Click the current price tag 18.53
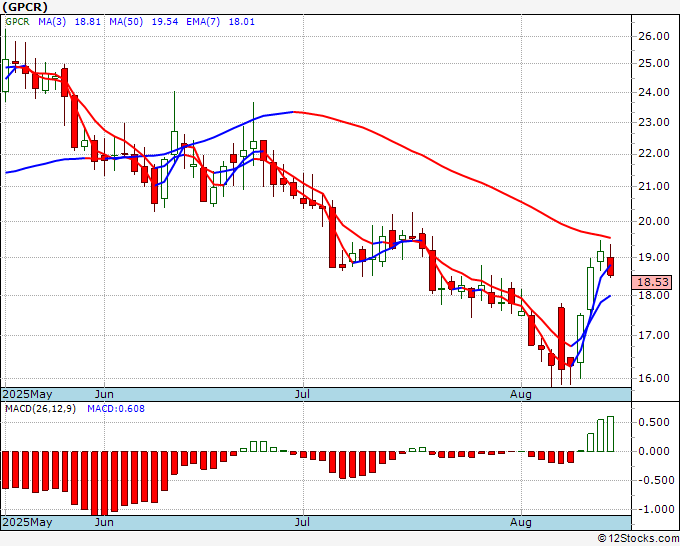 coord(652,282)
